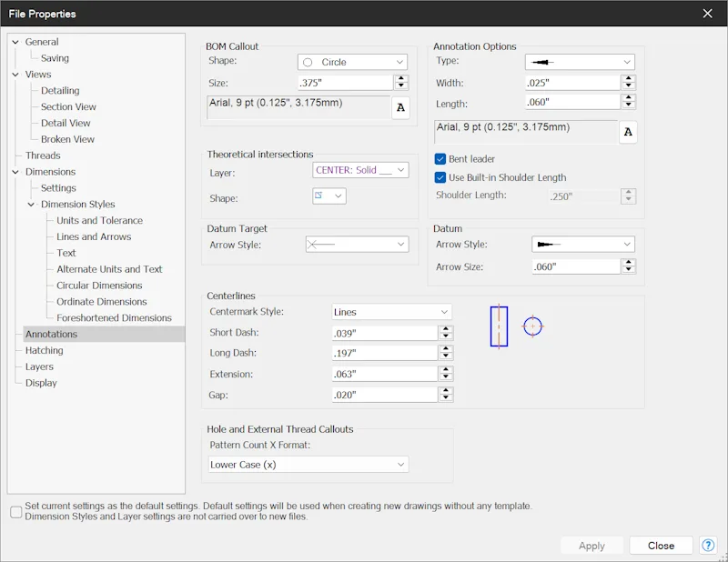Click the BOM Callout Size field
This screenshot has height=562, width=728.
point(345,83)
